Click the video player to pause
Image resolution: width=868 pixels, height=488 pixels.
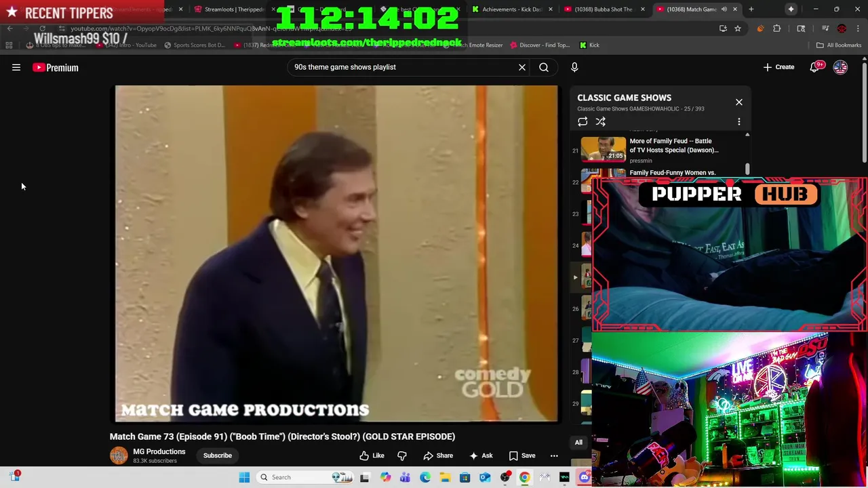[336, 253]
